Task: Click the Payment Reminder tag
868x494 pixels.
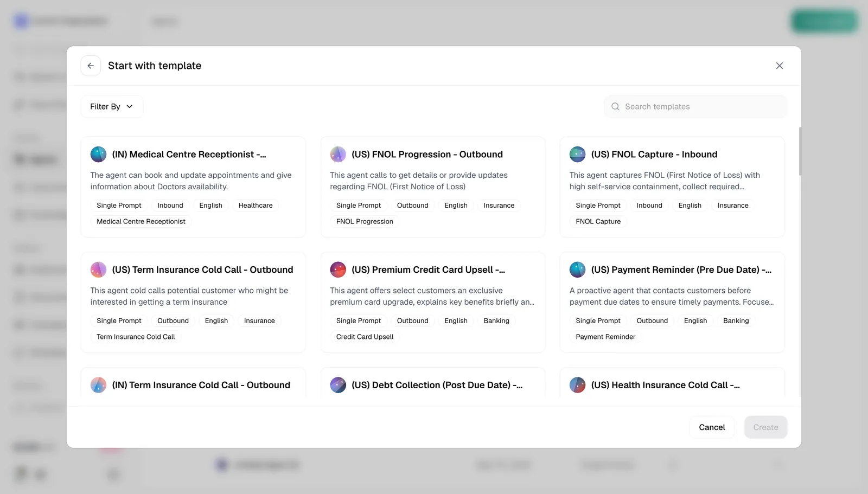Action: pos(605,337)
